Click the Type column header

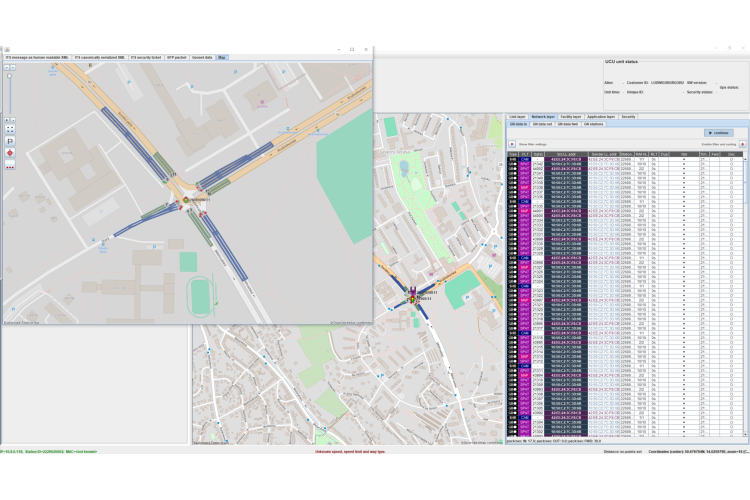pos(513,155)
